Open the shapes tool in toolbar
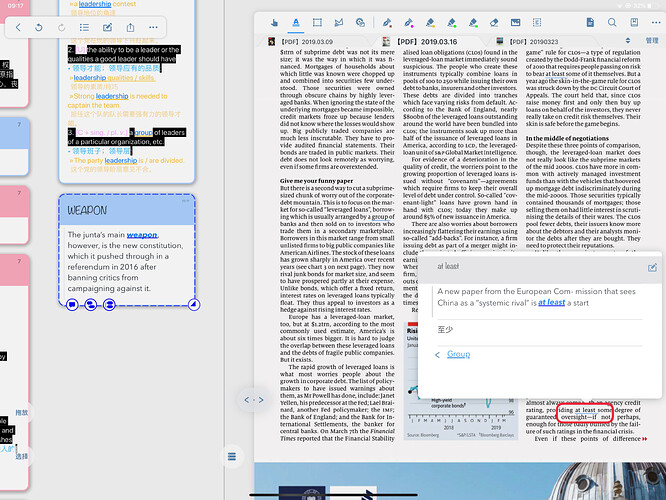Screen dimensions: 666x500 click(x=360, y=23)
